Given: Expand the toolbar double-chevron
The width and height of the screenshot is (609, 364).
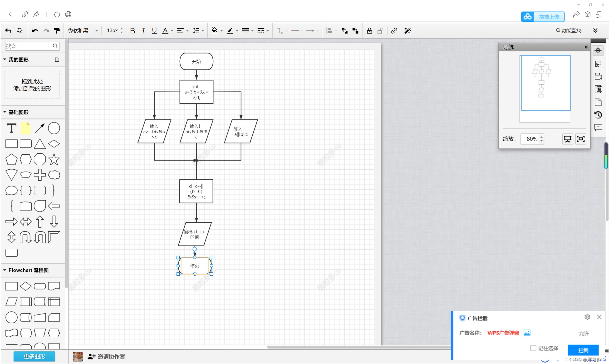Looking at the screenshot, I should click(595, 30).
